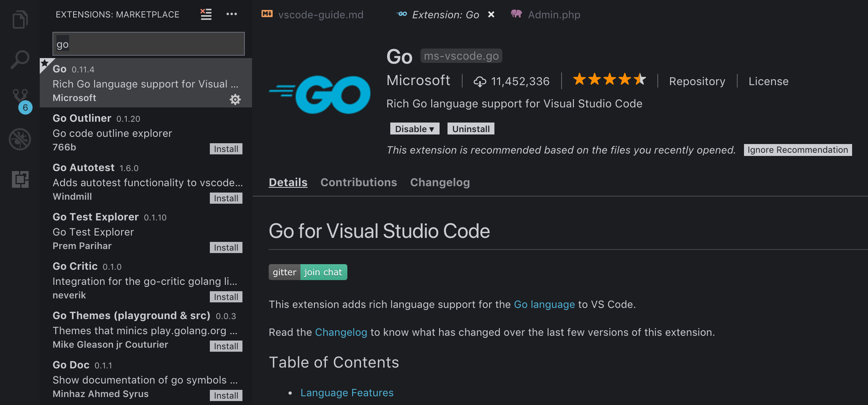Open the Changelog tab
Viewport: 868px width, 405px height.
tap(440, 182)
